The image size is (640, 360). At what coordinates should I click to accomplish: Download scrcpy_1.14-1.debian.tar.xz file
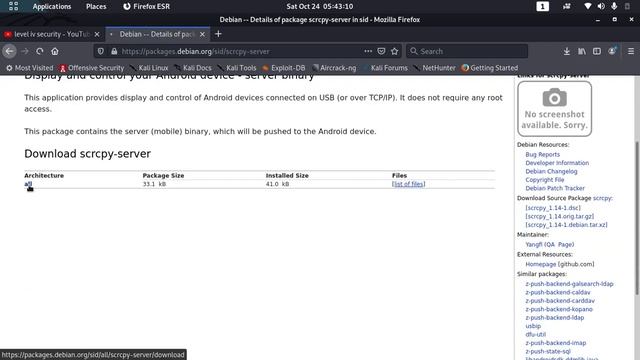tap(567, 225)
